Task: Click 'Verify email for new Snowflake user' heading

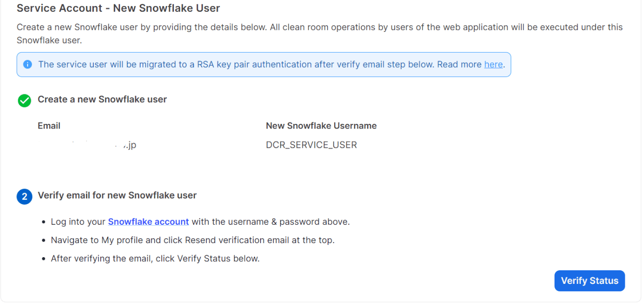Action: click(117, 195)
